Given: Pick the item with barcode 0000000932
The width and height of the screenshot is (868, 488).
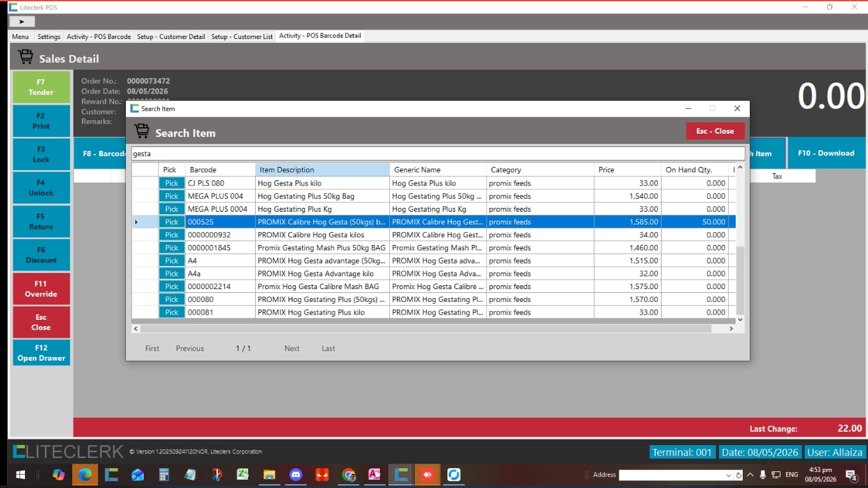Looking at the screenshot, I should click(x=171, y=235).
